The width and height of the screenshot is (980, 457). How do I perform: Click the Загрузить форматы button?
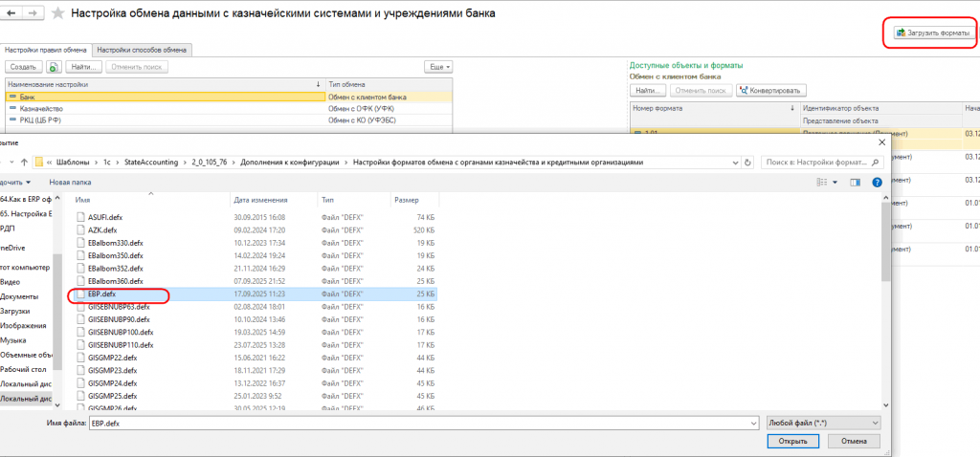pos(934,33)
